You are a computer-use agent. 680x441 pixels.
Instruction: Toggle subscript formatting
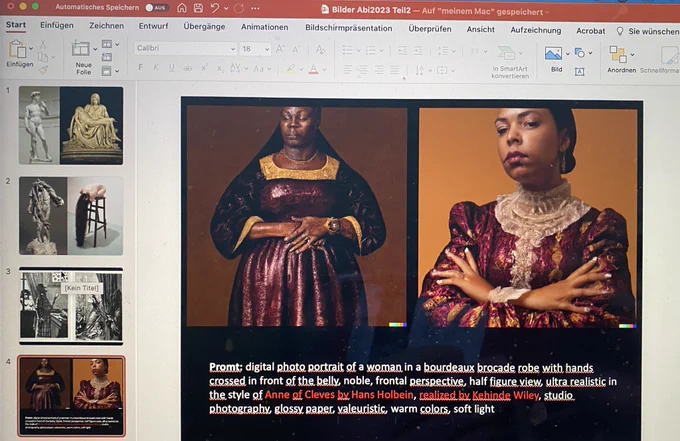220,69
